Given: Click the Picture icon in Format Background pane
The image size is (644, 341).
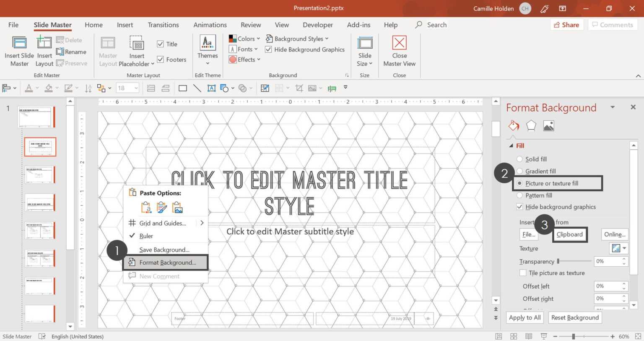Looking at the screenshot, I should click(548, 125).
